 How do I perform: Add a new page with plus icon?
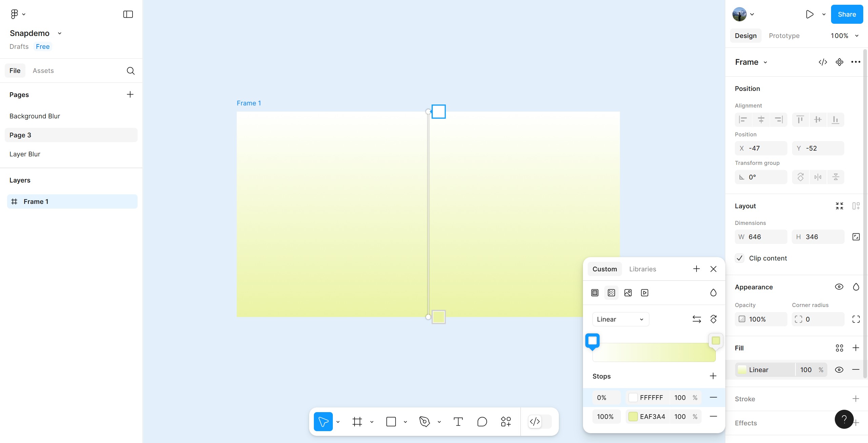[130, 94]
